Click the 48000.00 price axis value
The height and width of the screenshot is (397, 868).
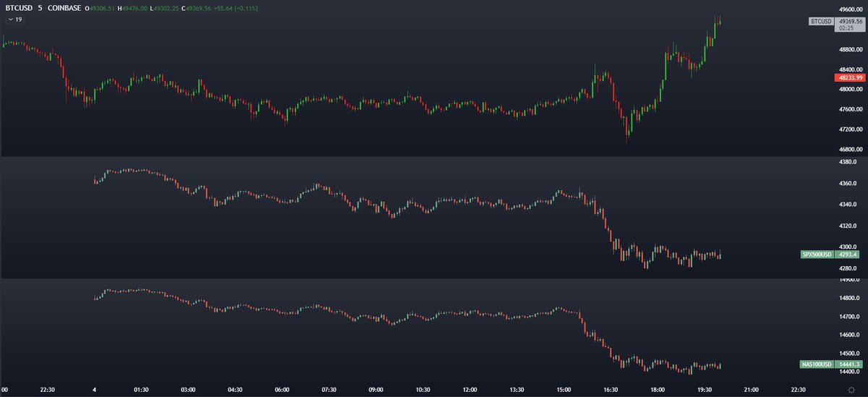click(x=850, y=90)
